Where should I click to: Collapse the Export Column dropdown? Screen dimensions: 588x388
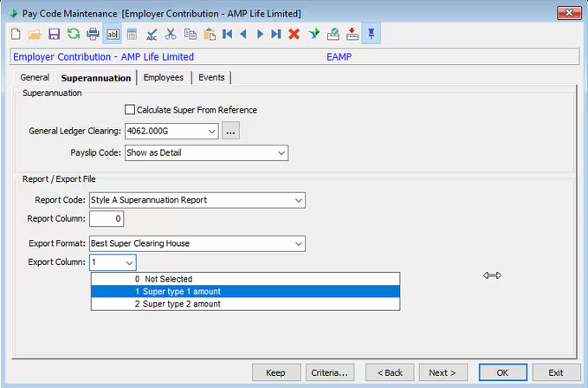(x=129, y=262)
